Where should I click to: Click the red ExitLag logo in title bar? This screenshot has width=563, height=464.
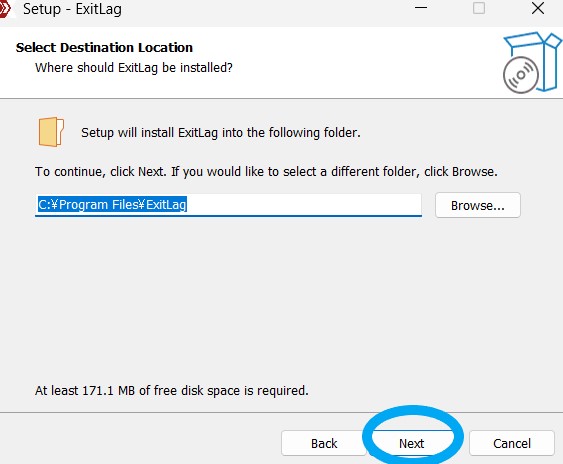click(5, 9)
